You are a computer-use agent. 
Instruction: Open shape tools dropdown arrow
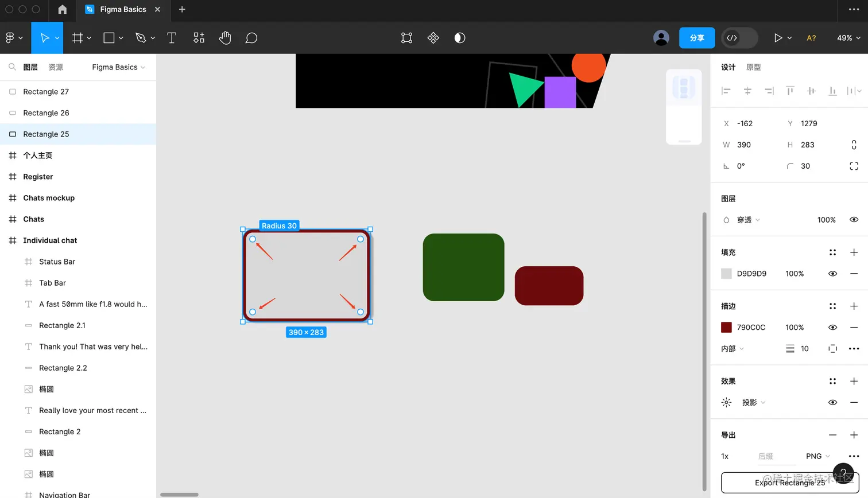coord(121,38)
